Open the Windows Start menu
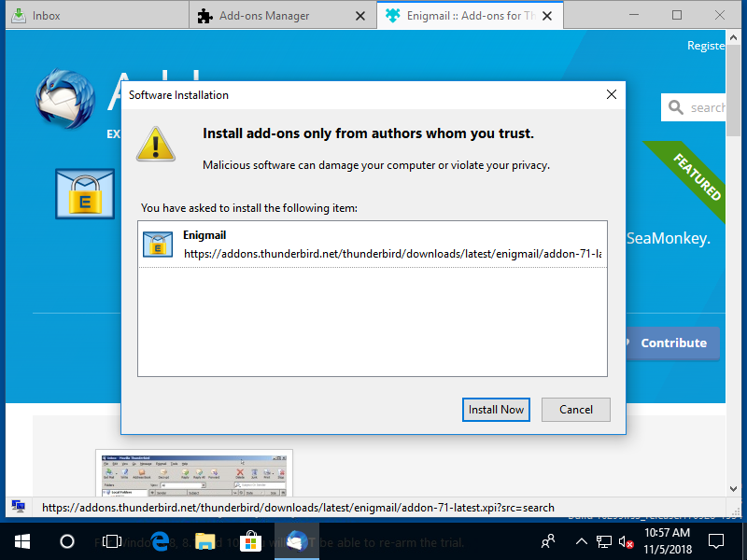The image size is (747, 560). pyautogui.click(x=21, y=540)
